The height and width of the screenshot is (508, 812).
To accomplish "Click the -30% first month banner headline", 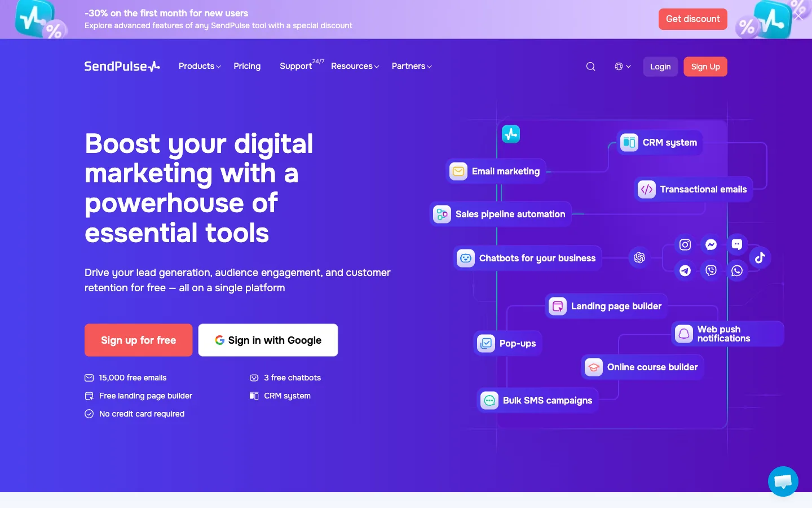I will coord(166,13).
